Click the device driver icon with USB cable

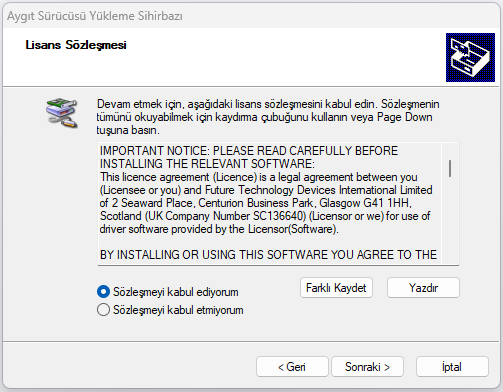click(x=62, y=113)
